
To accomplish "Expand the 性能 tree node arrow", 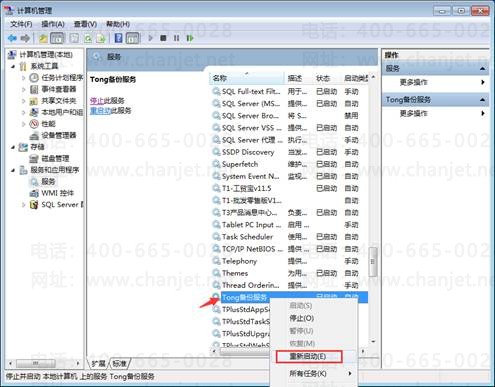I will pos(24,124).
